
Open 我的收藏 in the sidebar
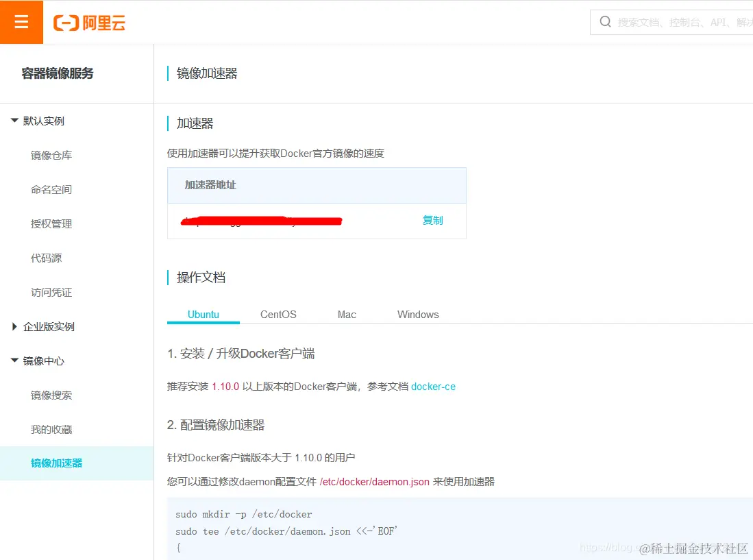click(x=51, y=430)
